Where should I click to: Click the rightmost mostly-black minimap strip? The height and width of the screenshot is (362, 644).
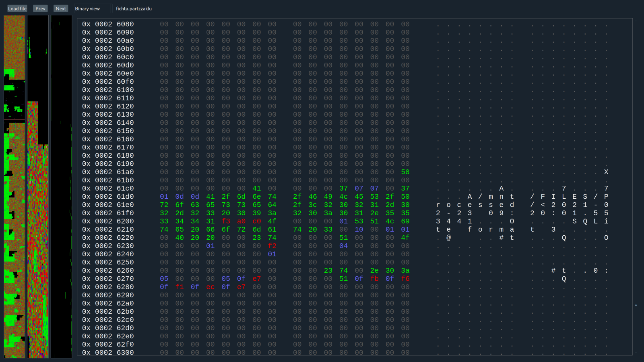pos(62,187)
